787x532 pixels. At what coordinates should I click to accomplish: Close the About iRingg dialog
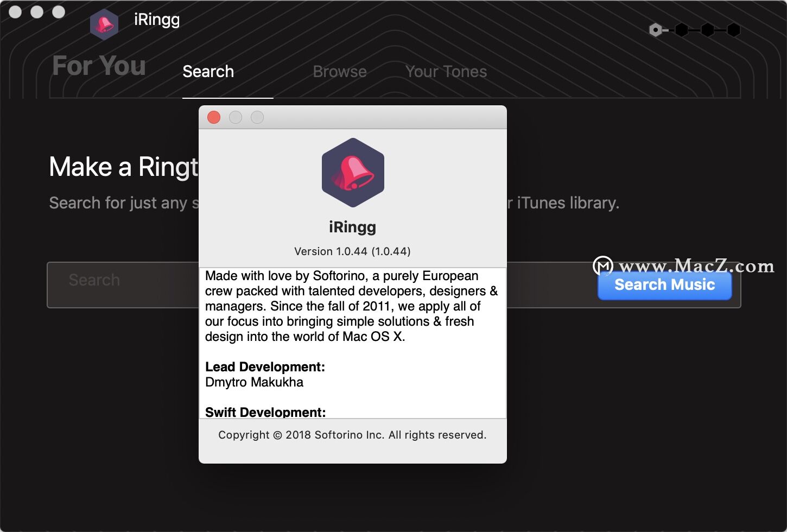click(214, 117)
